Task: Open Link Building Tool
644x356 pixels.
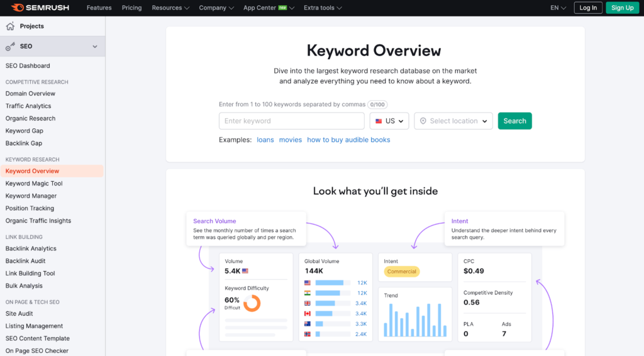Action: click(30, 273)
